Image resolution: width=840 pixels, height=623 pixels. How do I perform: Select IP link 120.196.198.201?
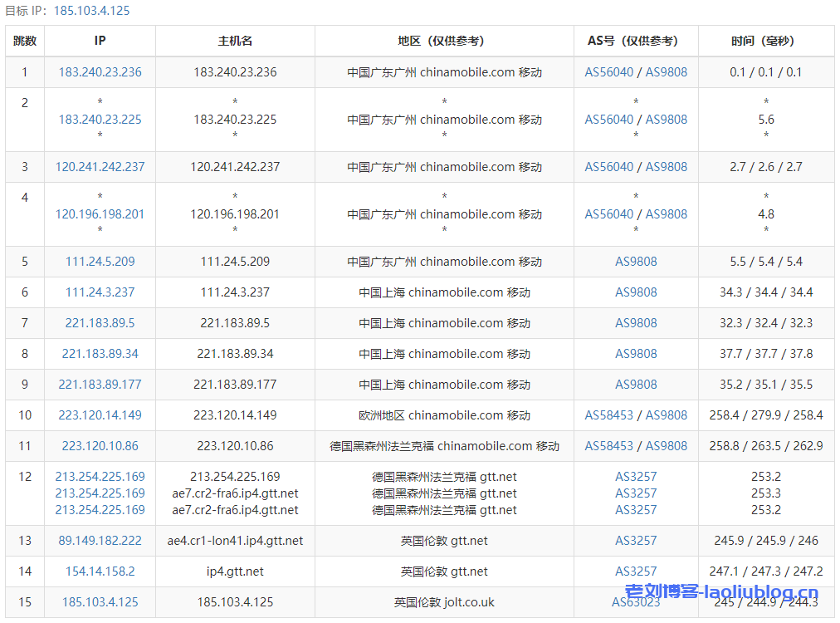(100, 214)
